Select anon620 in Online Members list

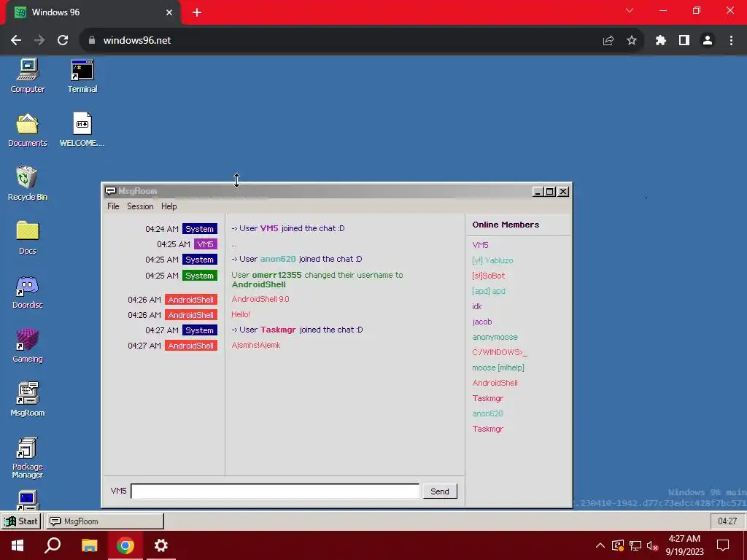tap(488, 413)
